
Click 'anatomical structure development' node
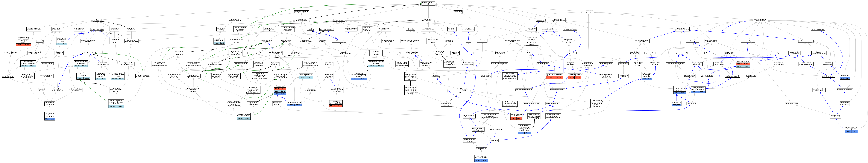(x=760, y=20)
